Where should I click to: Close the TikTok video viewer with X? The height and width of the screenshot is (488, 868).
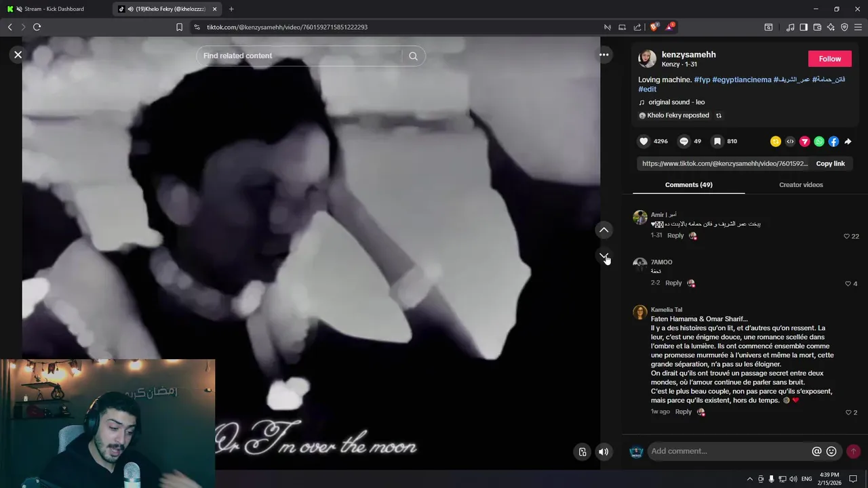tap(18, 55)
